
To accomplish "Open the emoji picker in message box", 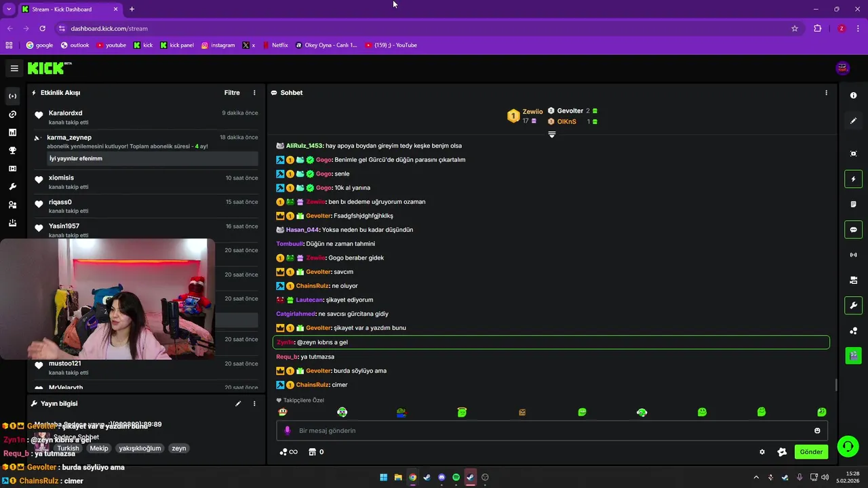I will [x=817, y=430].
